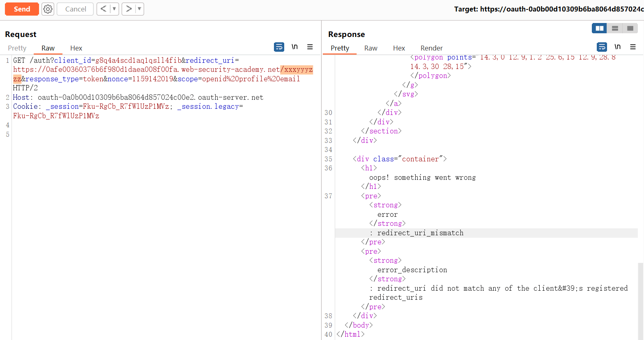The image size is (644, 340).
Task: Go forward to the next request in history
Action: pos(129,9)
